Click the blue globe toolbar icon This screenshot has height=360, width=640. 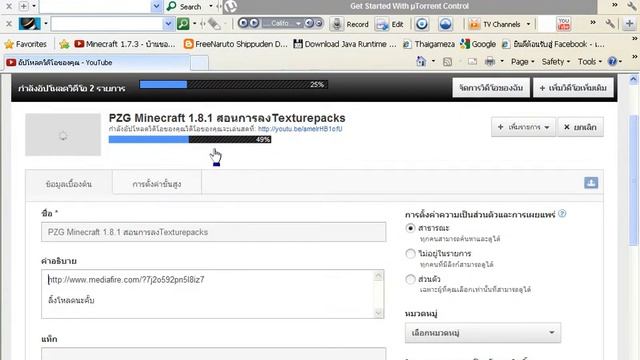point(445,24)
